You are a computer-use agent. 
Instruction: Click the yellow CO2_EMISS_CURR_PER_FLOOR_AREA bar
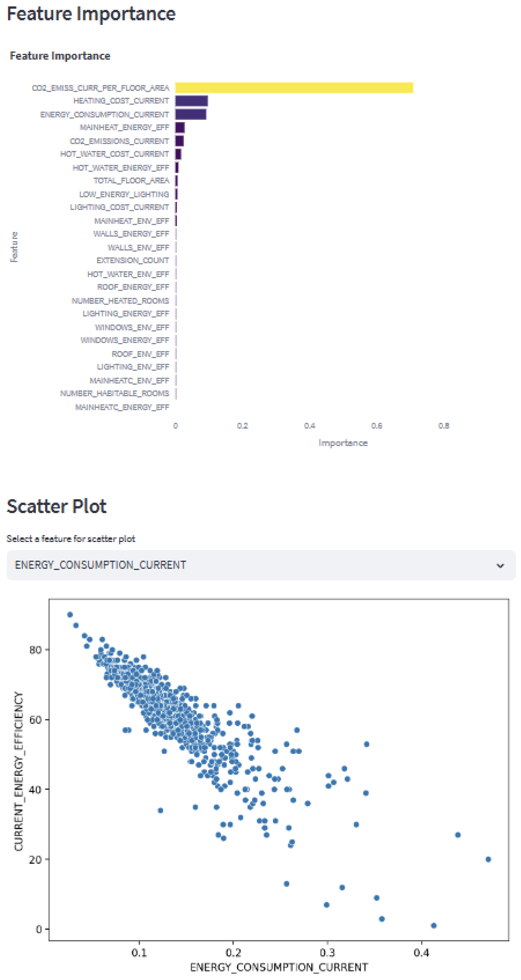point(294,88)
